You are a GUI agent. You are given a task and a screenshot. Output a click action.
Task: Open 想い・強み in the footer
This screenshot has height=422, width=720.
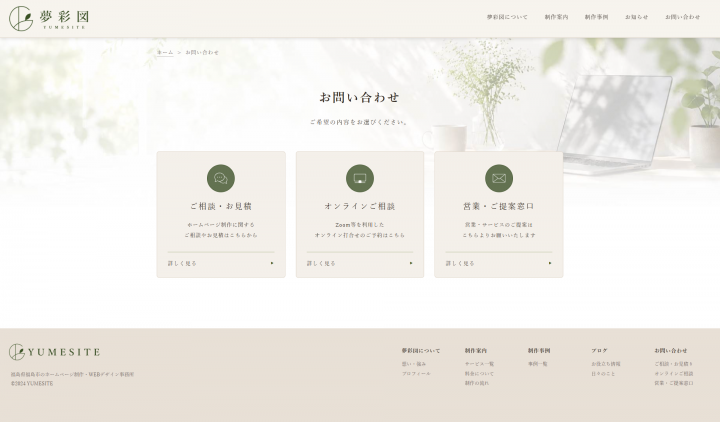[x=414, y=364]
